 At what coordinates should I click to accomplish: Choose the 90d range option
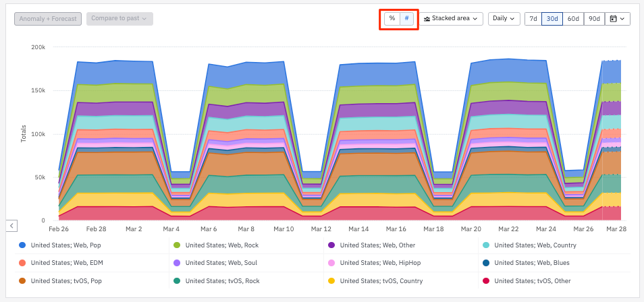(594, 19)
